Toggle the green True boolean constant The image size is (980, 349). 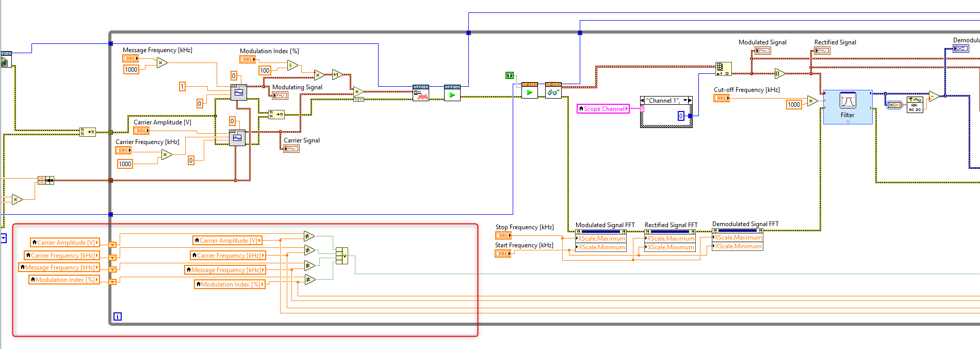[510, 75]
